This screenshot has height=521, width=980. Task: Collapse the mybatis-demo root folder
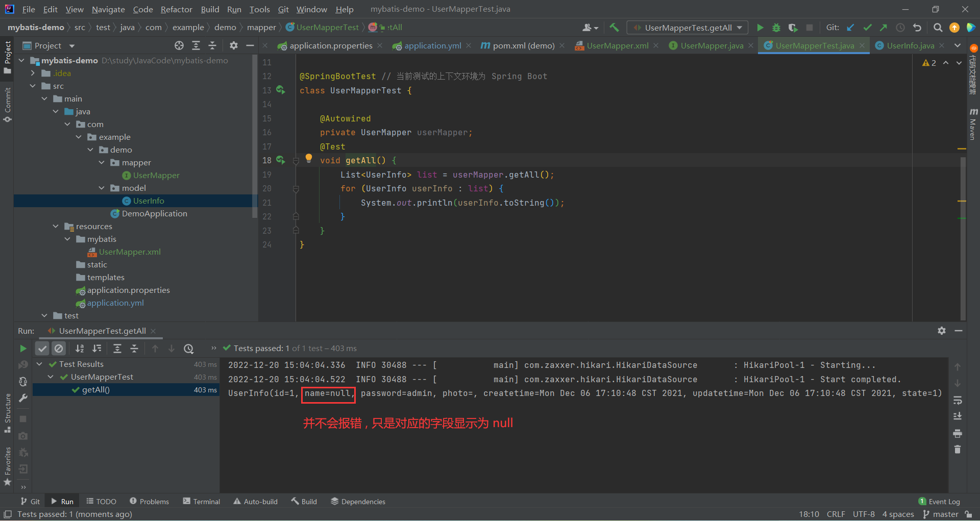click(21, 60)
